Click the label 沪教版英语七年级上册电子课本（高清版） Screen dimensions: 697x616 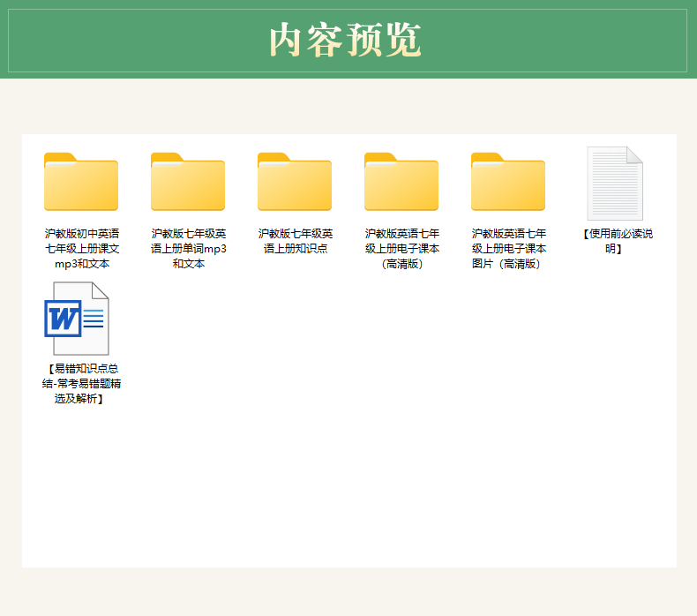point(401,249)
